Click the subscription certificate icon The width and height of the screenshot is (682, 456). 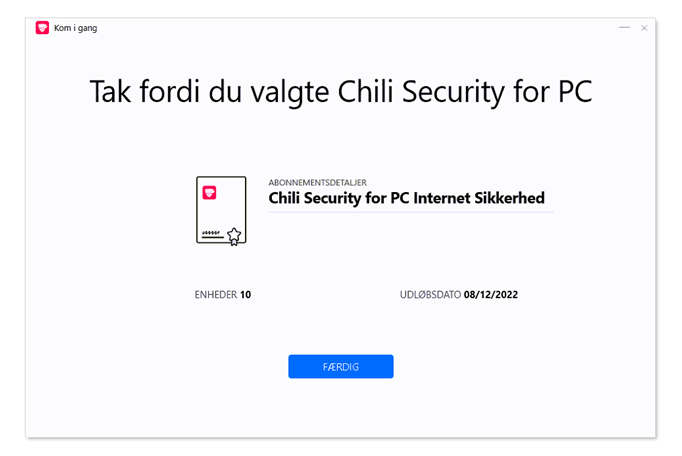pyautogui.click(x=221, y=211)
